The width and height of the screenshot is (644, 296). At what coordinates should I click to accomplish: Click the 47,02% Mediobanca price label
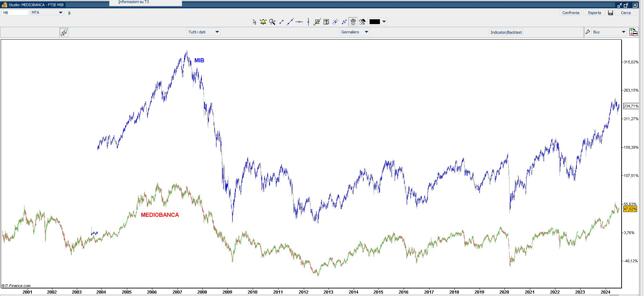[x=630, y=209]
